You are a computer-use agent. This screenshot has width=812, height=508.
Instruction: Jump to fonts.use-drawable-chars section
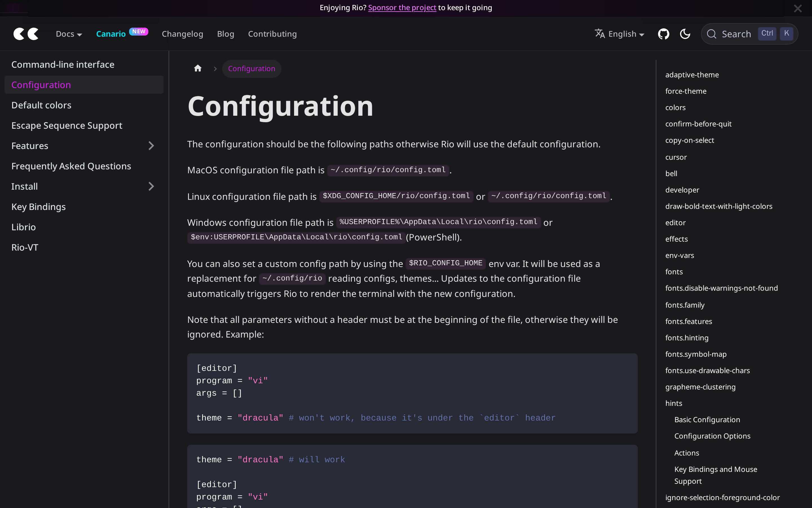tap(707, 370)
